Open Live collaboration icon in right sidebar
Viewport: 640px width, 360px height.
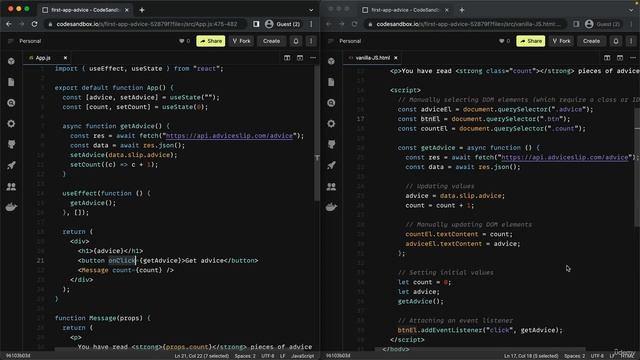pyautogui.click(x=331, y=187)
